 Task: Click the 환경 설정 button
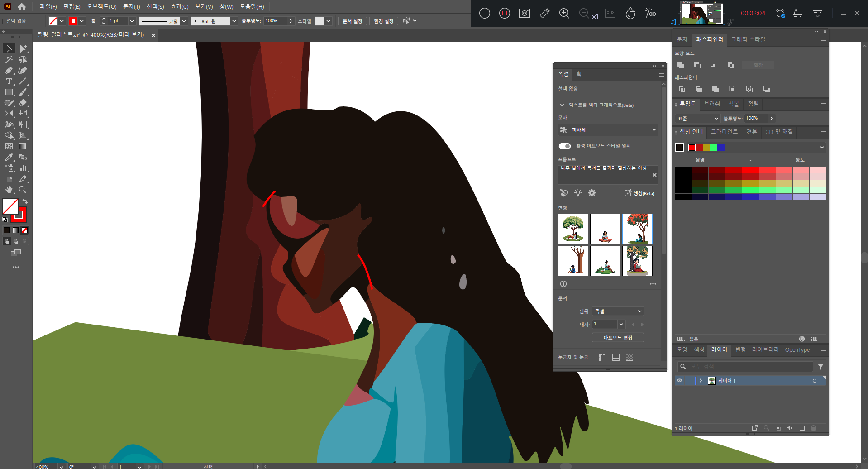(x=383, y=21)
